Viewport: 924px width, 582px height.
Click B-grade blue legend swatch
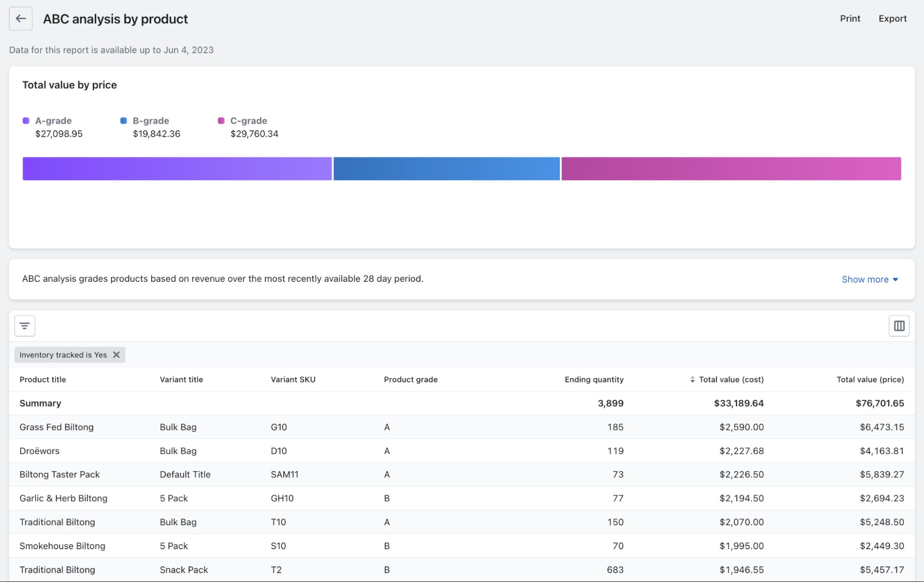tap(123, 121)
